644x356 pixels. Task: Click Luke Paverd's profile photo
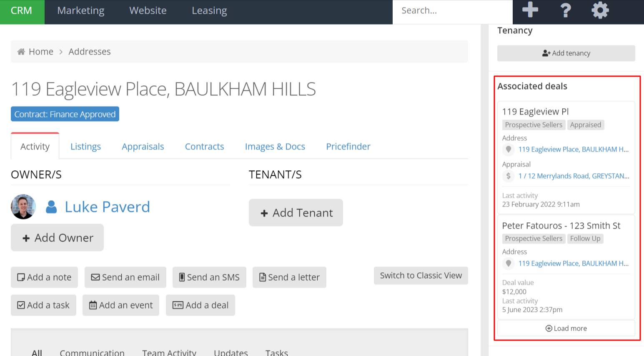[23, 207]
